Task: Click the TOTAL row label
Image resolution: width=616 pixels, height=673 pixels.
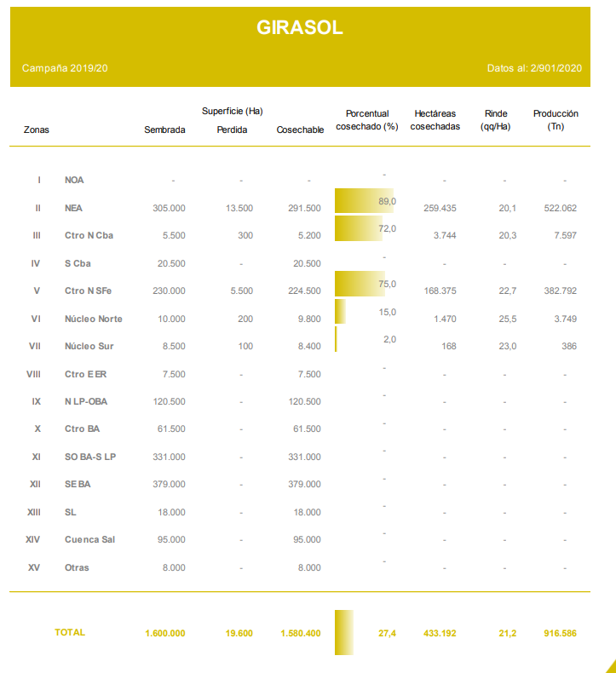Action: pos(70,632)
